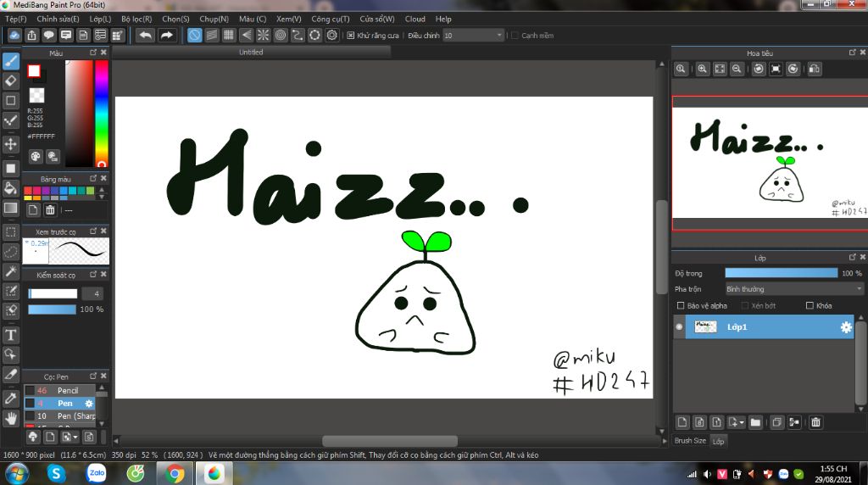Open the Cloud menu

(x=415, y=19)
